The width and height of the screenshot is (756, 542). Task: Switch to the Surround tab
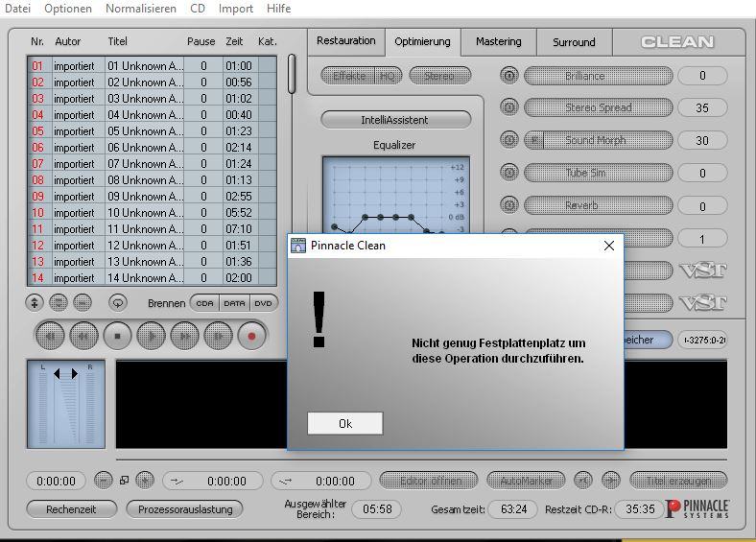coord(574,42)
